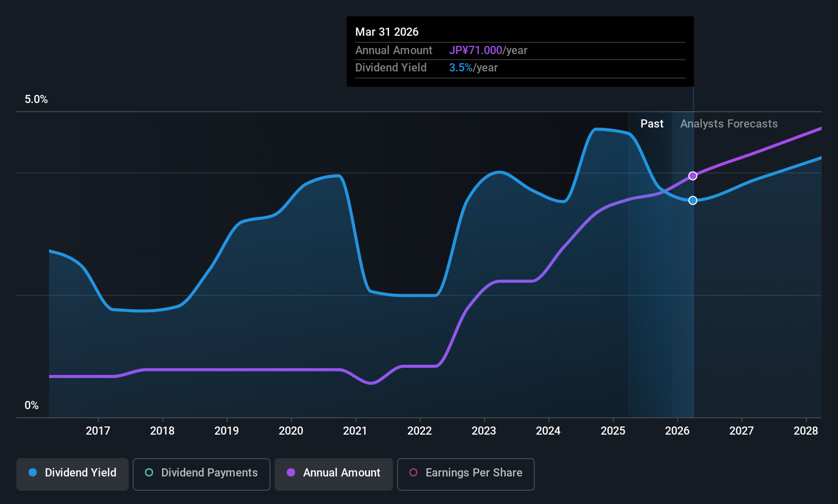The image size is (838, 504).
Task: Click the 2021 year label on the axis
Action: point(355,431)
